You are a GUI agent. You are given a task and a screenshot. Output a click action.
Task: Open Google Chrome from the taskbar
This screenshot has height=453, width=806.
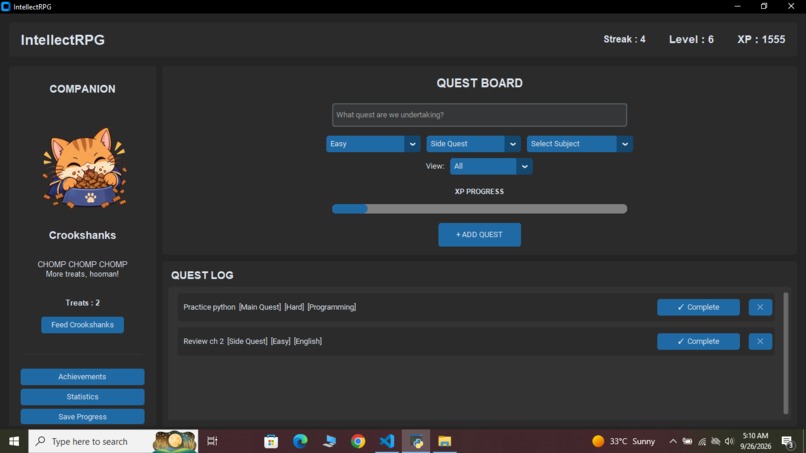pos(358,441)
